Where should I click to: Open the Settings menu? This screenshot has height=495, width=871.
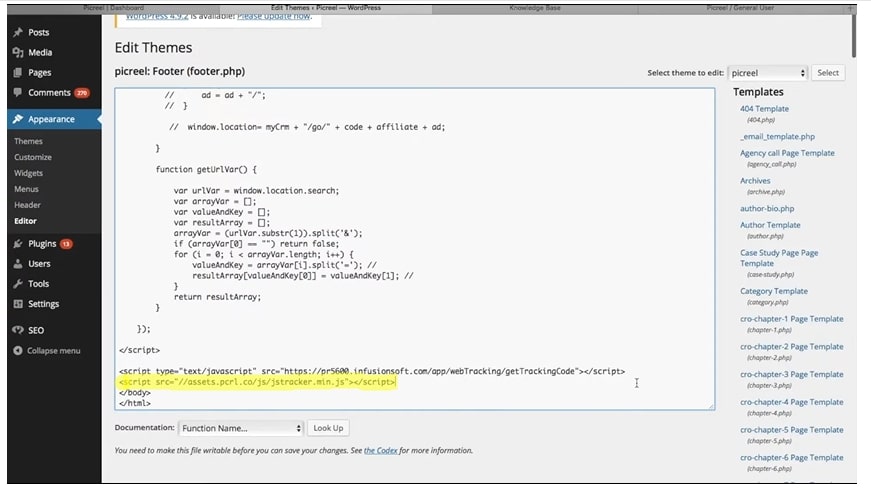tap(43, 304)
